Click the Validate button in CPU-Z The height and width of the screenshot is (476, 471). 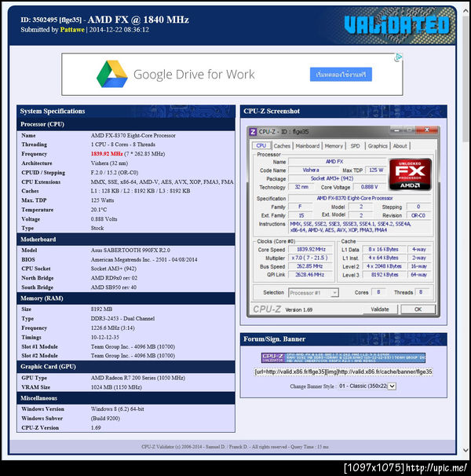coord(380,309)
